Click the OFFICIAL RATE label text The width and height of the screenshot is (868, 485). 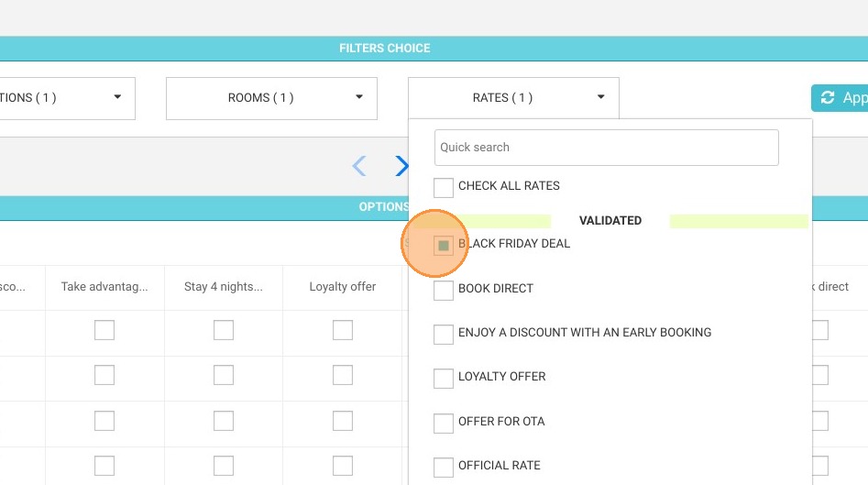pos(500,466)
